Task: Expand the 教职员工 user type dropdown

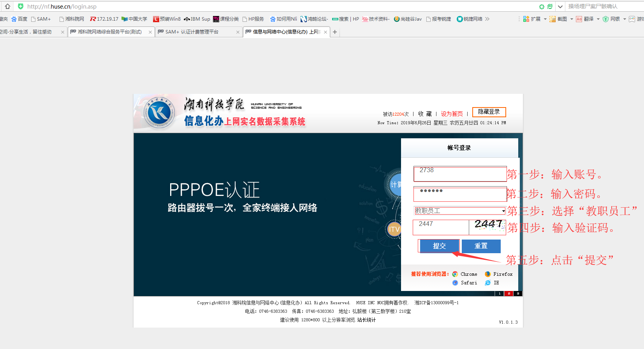Action: click(503, 211)
